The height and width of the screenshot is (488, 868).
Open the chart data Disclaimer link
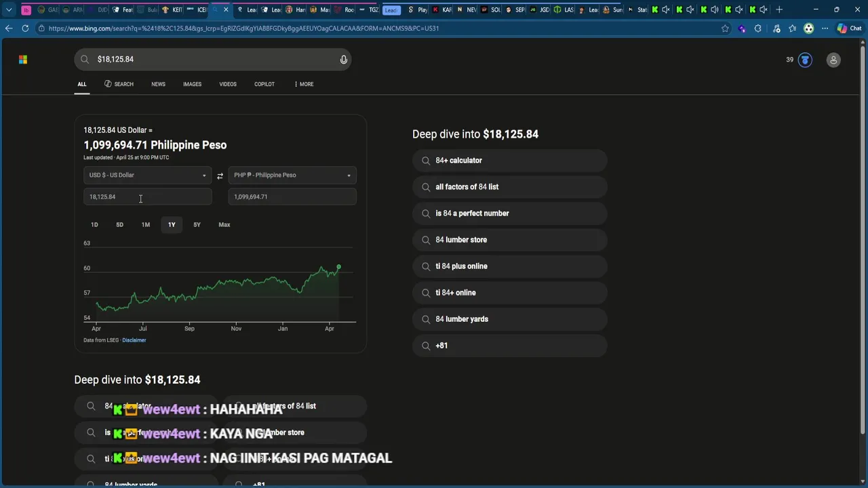(134, 340)
